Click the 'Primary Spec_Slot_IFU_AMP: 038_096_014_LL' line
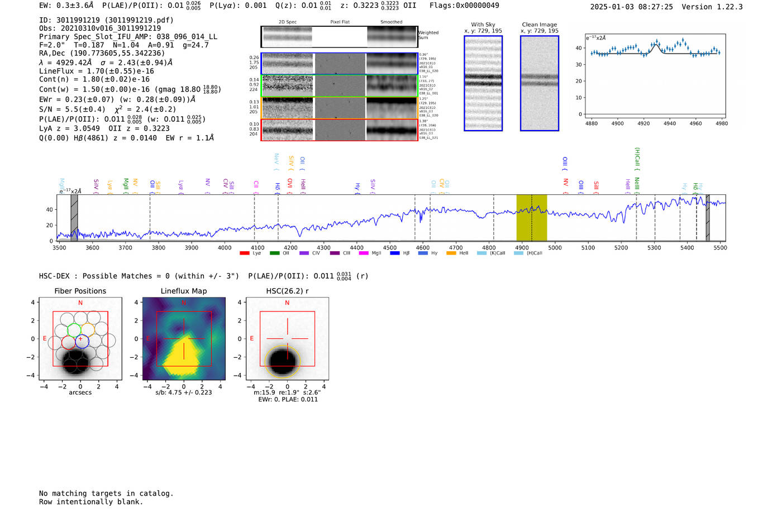Screen dimensions: 782x532 click(128, 37)
